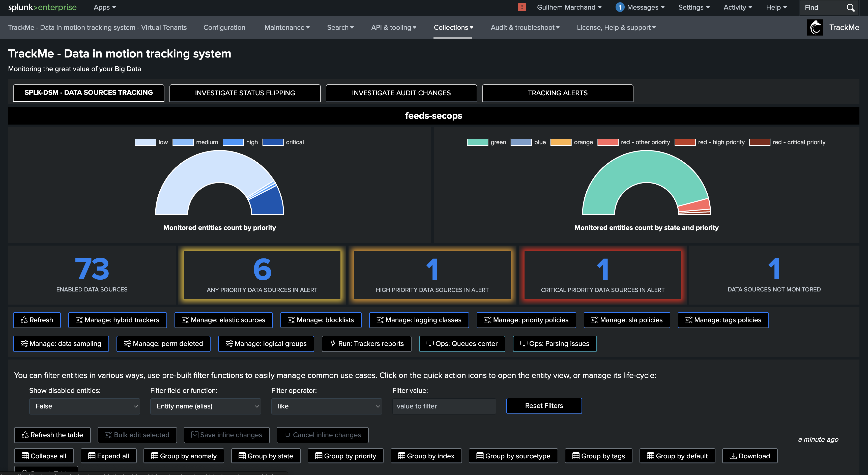Click the recycle icon on Refresh the table
The width and height of the screenshot is (868, 475).
[x=25, y=435]
